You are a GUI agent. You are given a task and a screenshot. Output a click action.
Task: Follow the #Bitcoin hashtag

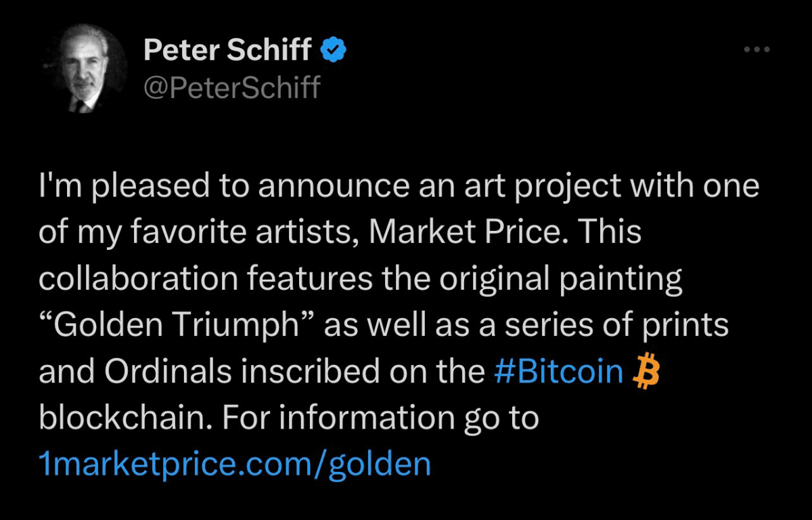pyautogui.click(x=558, y=372)
